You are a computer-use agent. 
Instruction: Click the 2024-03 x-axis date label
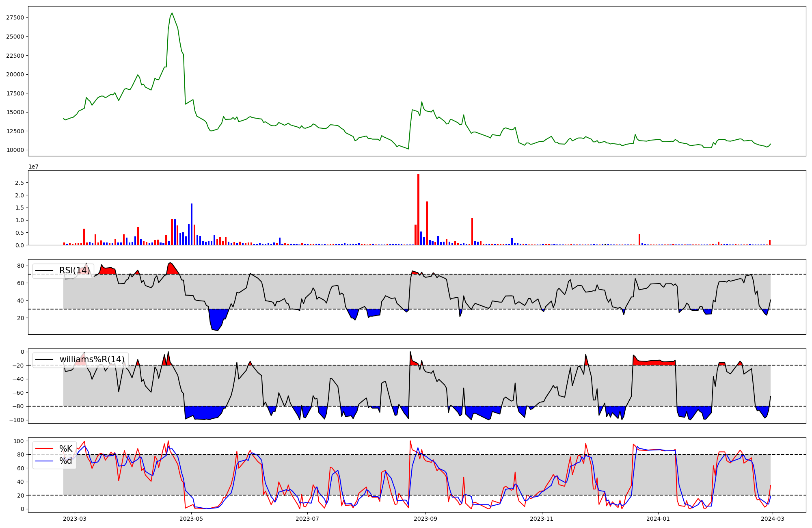773,519
